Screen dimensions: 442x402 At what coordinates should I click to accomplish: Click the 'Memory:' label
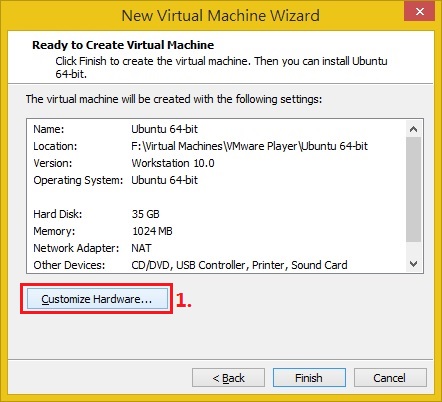click(x=54, y=231)
